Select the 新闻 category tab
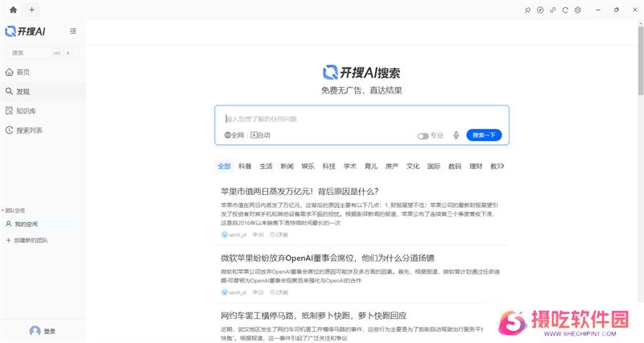The width and height of the screenshot is (644, 343). pos(287,166)
